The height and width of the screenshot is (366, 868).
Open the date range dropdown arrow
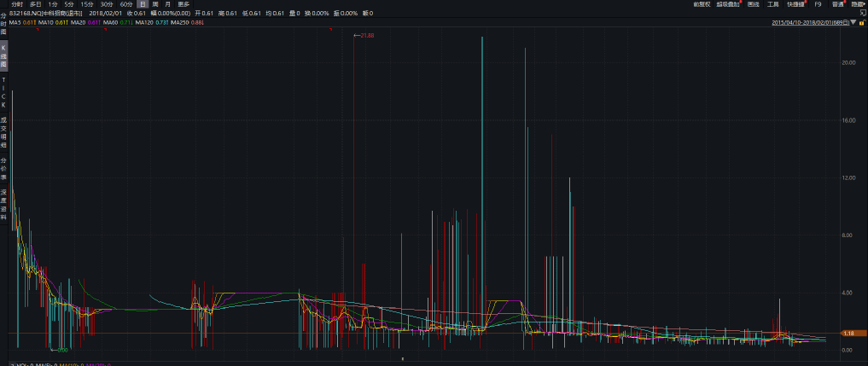853,23
